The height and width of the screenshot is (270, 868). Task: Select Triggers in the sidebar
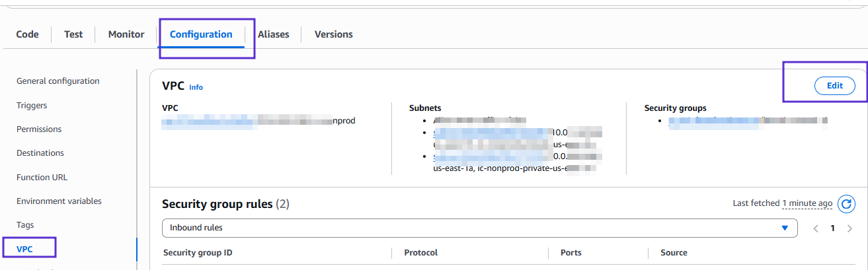coord(32,105)
